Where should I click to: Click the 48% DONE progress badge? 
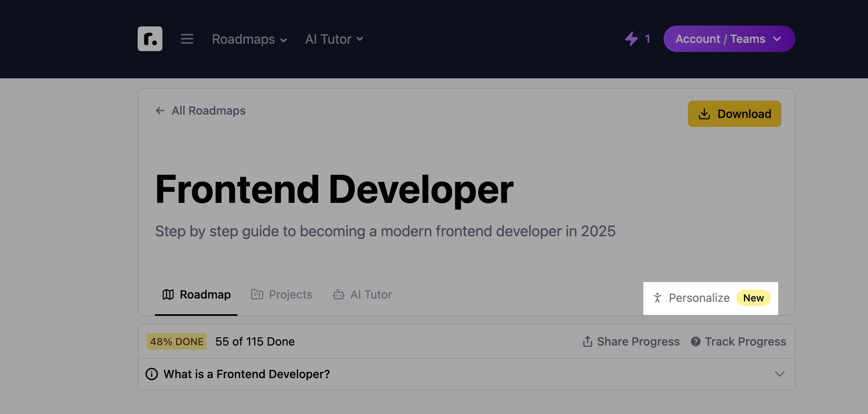(177, 341)
